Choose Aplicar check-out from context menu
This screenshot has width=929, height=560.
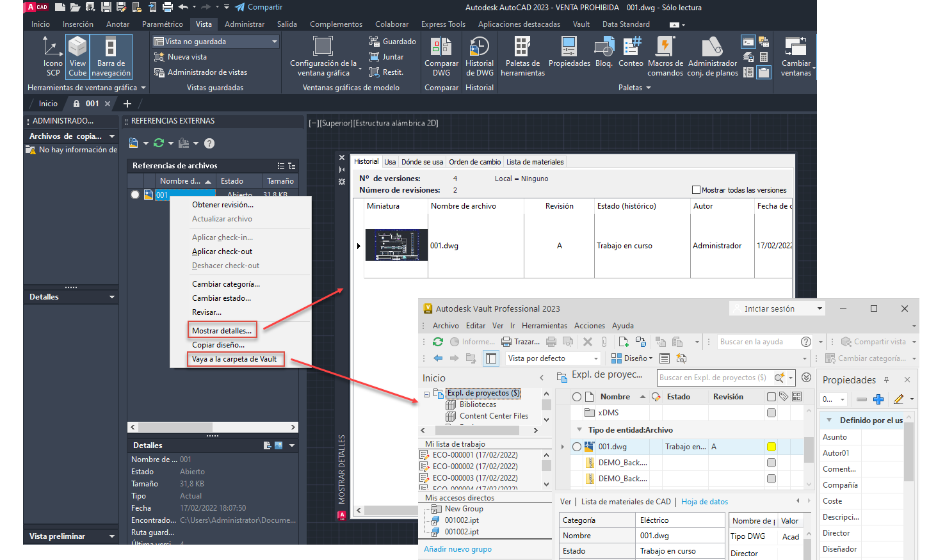pyautogui.click(x=222, y=252)
